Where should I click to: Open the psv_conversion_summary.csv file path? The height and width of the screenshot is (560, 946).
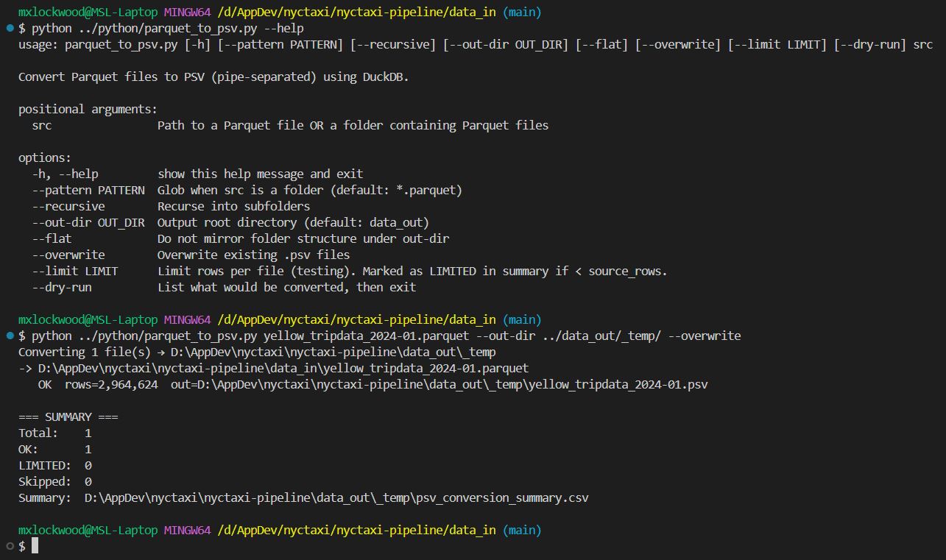coord(336,497)
